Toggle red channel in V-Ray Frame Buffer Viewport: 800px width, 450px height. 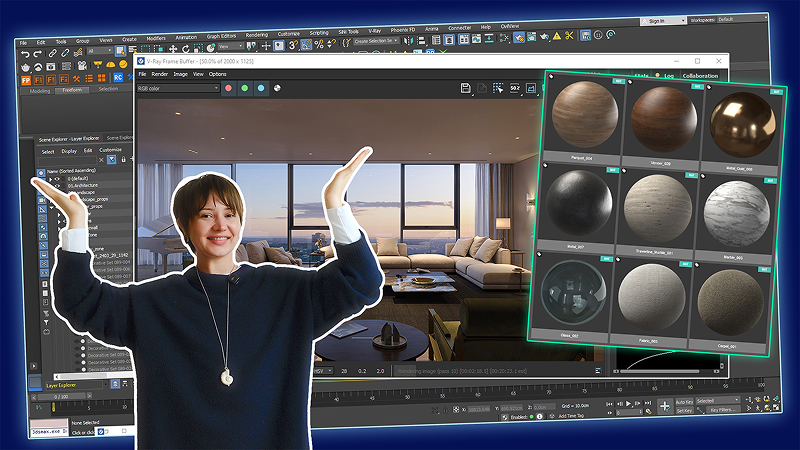229,88
